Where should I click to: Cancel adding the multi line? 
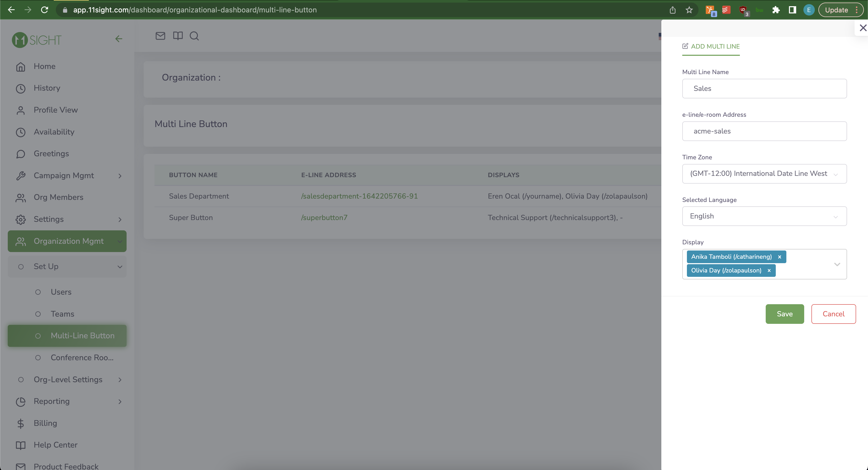[833, 314]
